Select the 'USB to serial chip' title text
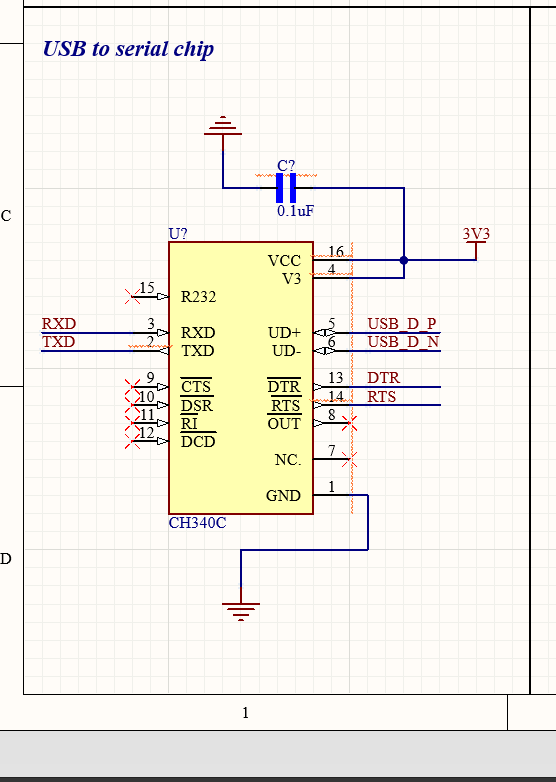 pyautogui.click(x=128, y=49)
